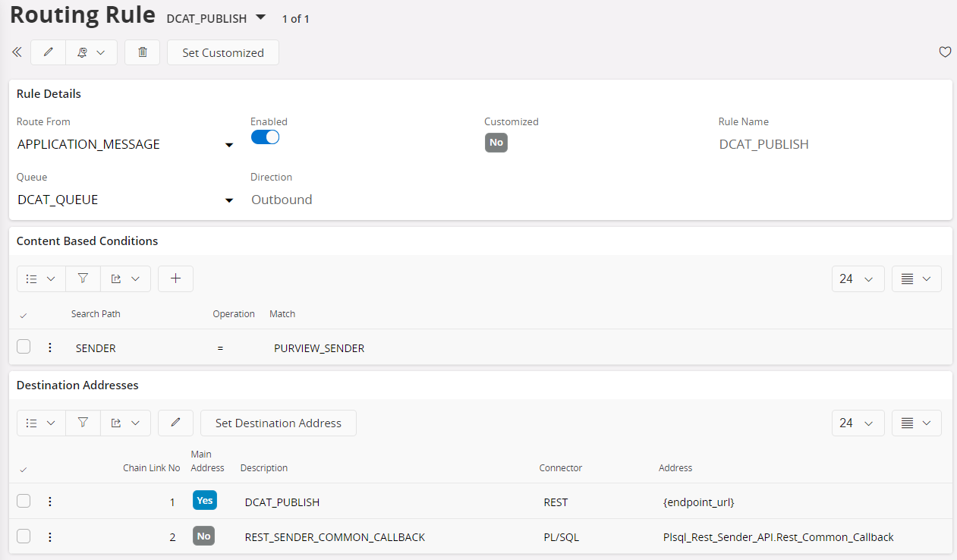Toggle the Enabled switch off
This screenshot has height=560, width=957.
[265, 137]
